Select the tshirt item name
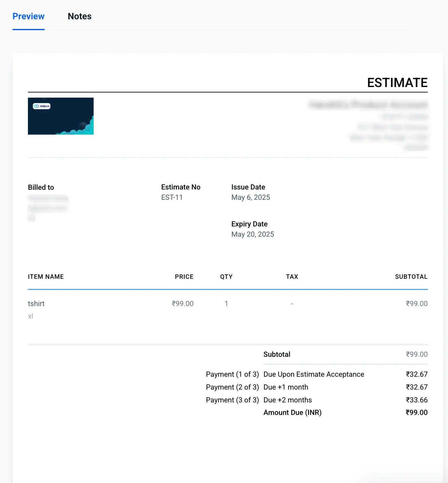 click(36, 303)
